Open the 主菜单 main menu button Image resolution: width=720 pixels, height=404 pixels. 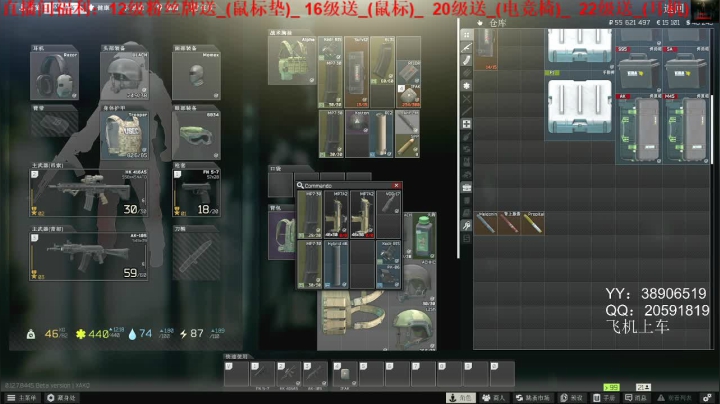tap(21, 398)
